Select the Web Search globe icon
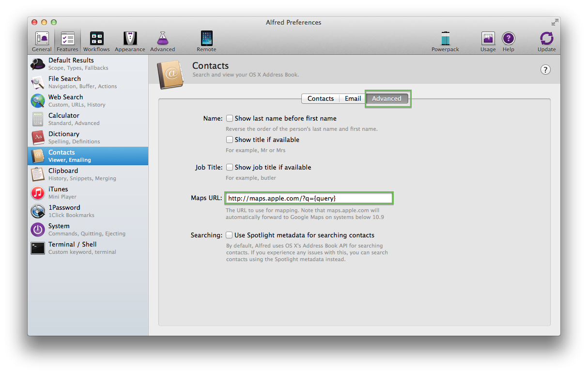The height and width of the screenshot is (374, 588). tap(38, 101)
